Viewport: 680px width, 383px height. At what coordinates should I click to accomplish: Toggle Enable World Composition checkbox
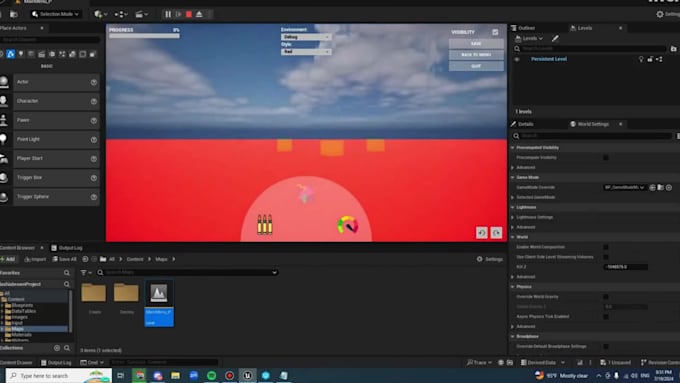[606, 247]
